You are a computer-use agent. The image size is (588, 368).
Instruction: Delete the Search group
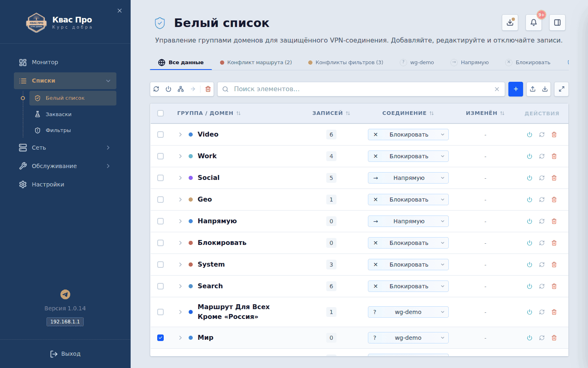point(554,286)
